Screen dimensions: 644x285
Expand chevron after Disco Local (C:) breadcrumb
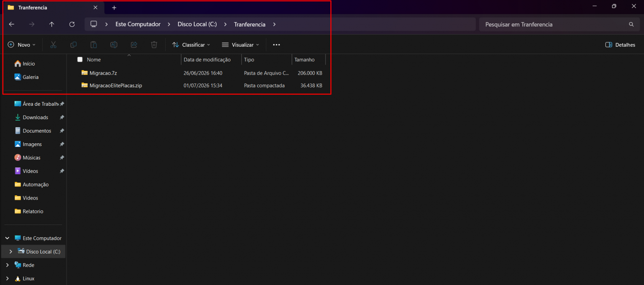pos(225,24)
